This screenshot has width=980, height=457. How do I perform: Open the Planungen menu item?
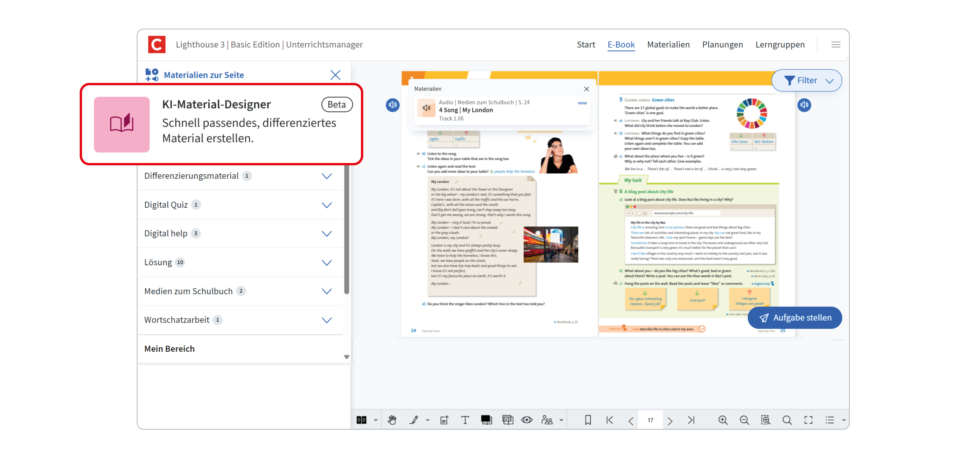pyautogui.click(x=722, y=44)
